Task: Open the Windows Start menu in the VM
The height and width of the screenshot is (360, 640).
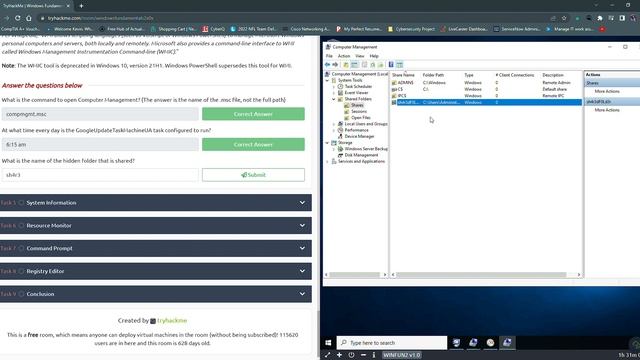Action: 328,343
